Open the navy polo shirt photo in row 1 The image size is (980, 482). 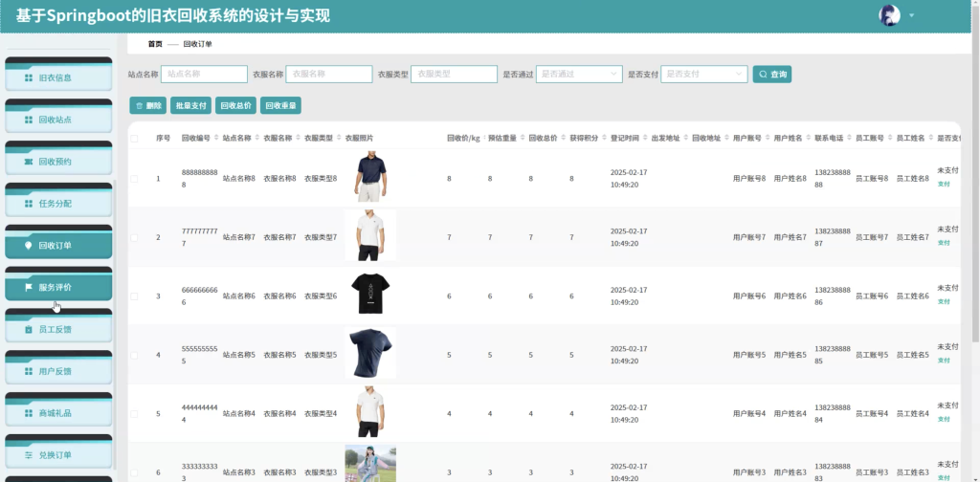370,177
